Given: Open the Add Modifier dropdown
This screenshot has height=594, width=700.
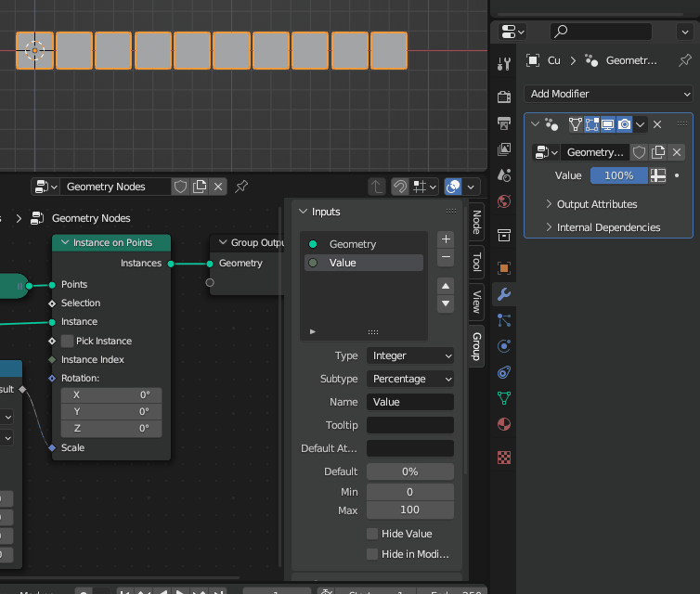Looking at the screenshot, I should tap(608, 94).
